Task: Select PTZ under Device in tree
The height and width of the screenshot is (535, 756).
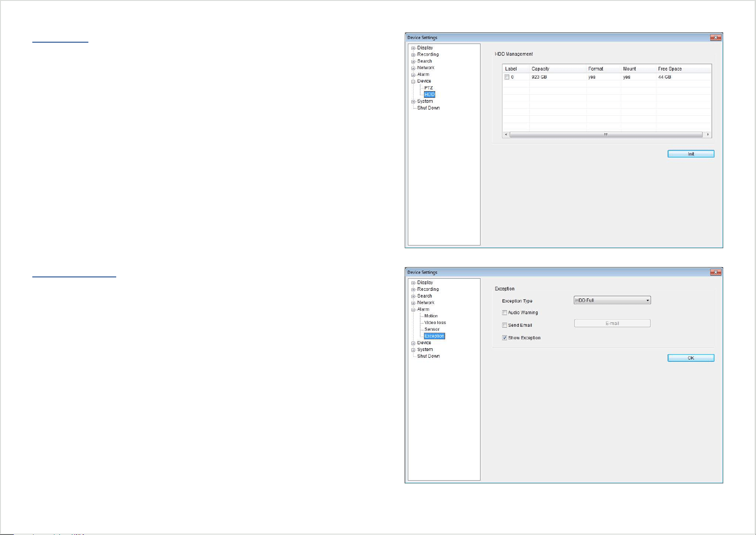Action: point(428,88)
